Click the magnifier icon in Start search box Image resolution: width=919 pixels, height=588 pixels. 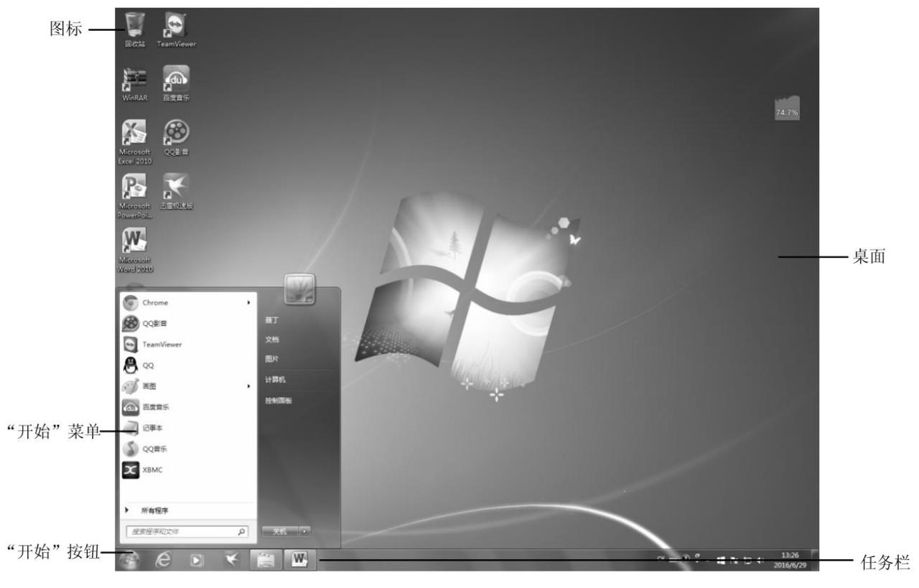coord(241,531)
